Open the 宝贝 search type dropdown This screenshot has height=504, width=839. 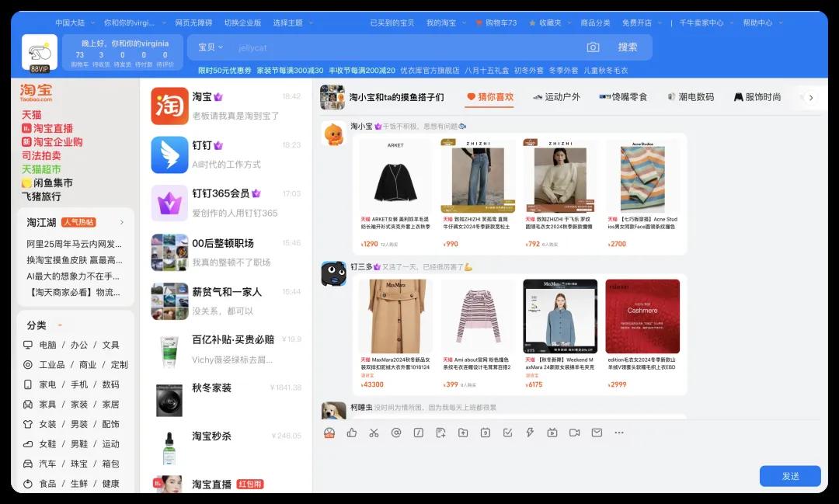211,47
